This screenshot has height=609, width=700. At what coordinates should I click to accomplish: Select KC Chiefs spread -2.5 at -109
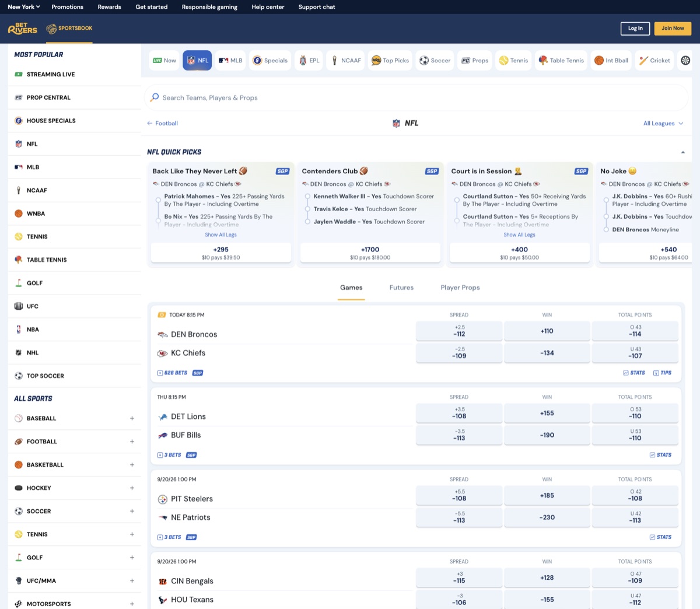coord(459,352)
